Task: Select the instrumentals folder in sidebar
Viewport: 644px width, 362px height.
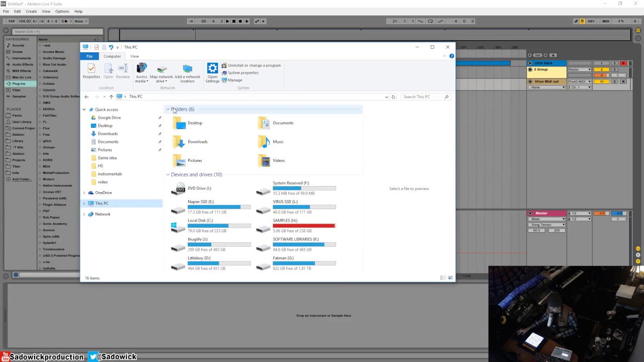Action: coord(109,174)
